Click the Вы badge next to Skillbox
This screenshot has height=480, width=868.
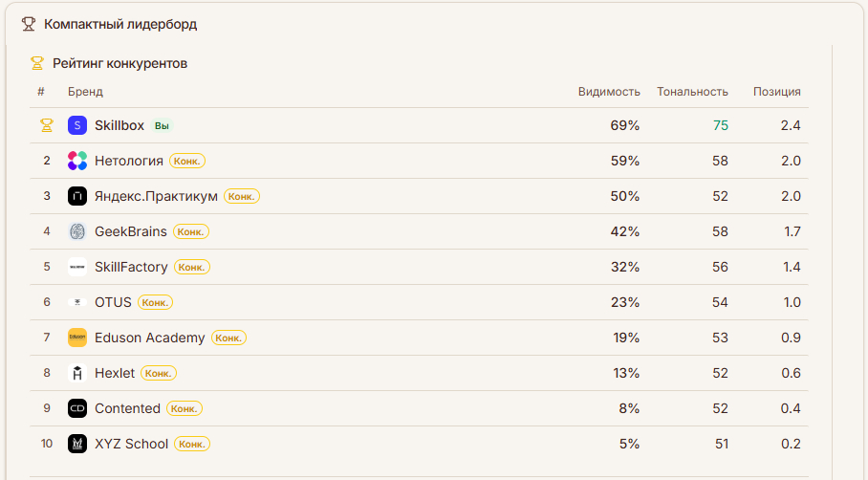[x=163, y=125]
